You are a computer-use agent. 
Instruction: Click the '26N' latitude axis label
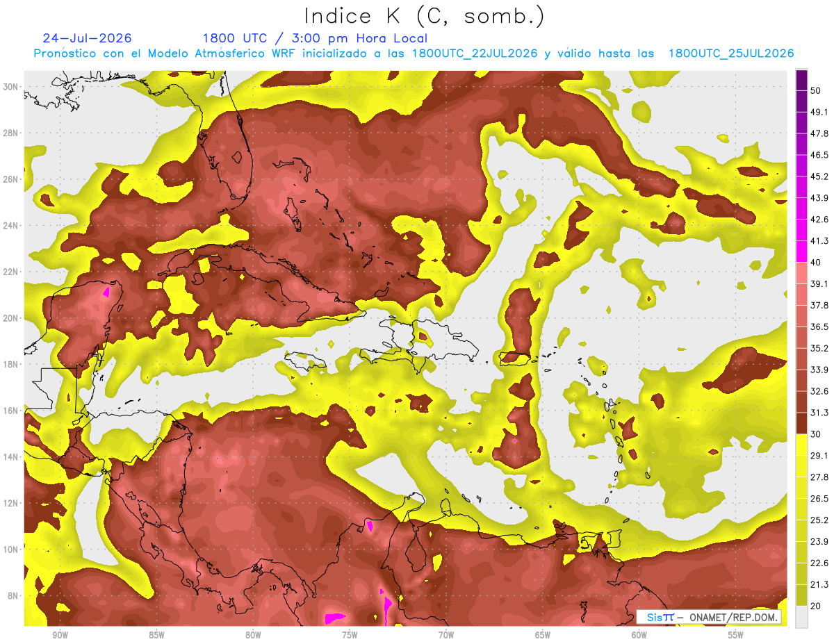click(10, 179)
